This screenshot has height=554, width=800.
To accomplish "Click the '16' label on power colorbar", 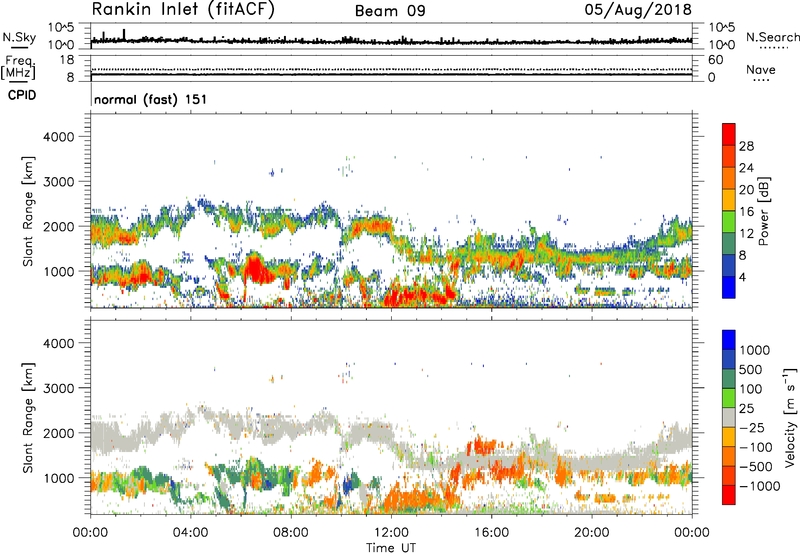I will pyautogui.click(x=746, y=212).
